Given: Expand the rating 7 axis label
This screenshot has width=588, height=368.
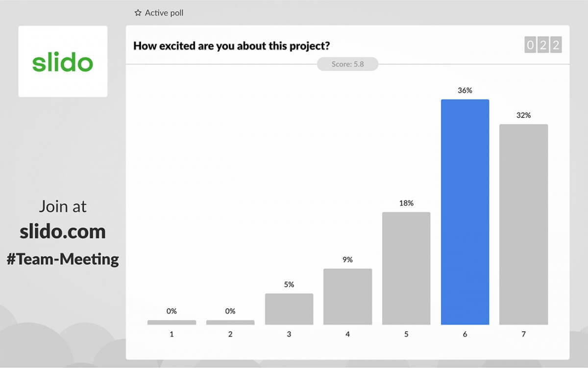Looking at the screenshot, I should (x=524, y=334).
